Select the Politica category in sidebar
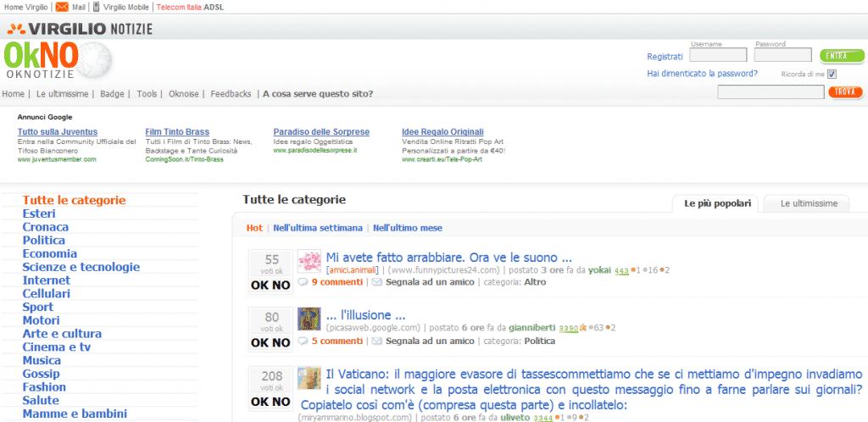The width and height of the screenshot is (868, 422). pyautogui.click(x=44, y=240)
